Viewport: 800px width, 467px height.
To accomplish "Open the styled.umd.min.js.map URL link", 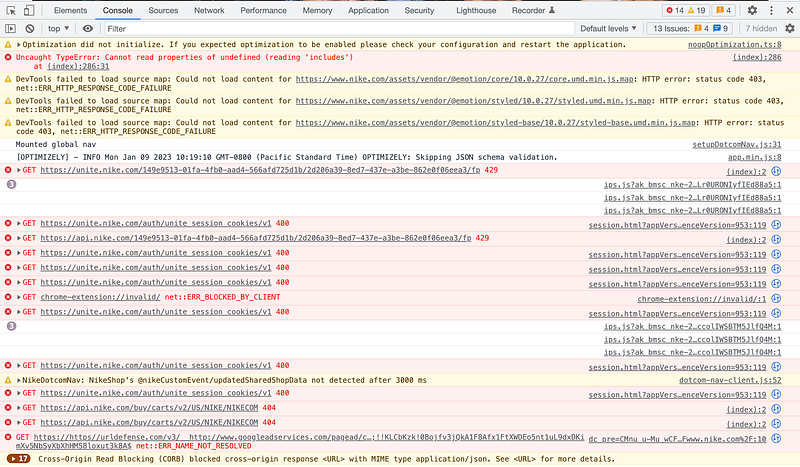I will 473,101.
